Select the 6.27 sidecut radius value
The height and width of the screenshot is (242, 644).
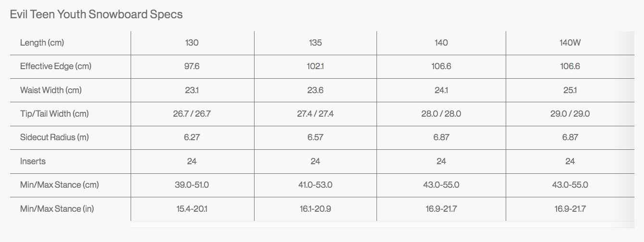click(192, 137)
